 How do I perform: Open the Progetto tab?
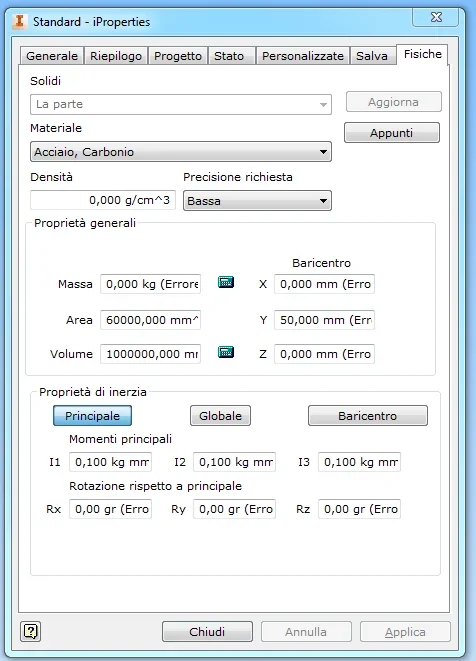coord(178,56)
